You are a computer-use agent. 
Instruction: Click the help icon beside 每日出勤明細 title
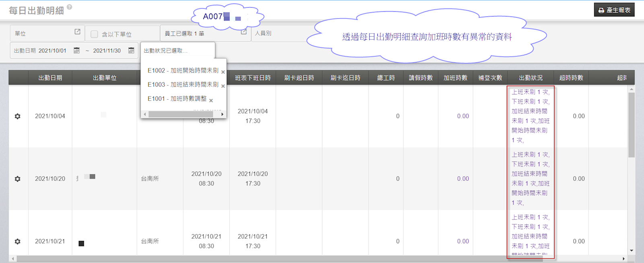click(70, 7)
